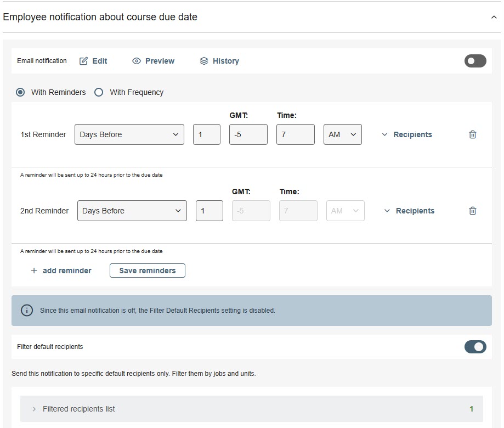Select the With Frequency radio button
504x428 pixels.
pos(99,92)
